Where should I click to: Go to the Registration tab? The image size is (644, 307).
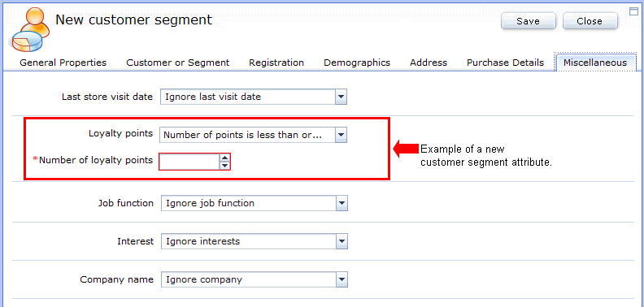[276, 63]
